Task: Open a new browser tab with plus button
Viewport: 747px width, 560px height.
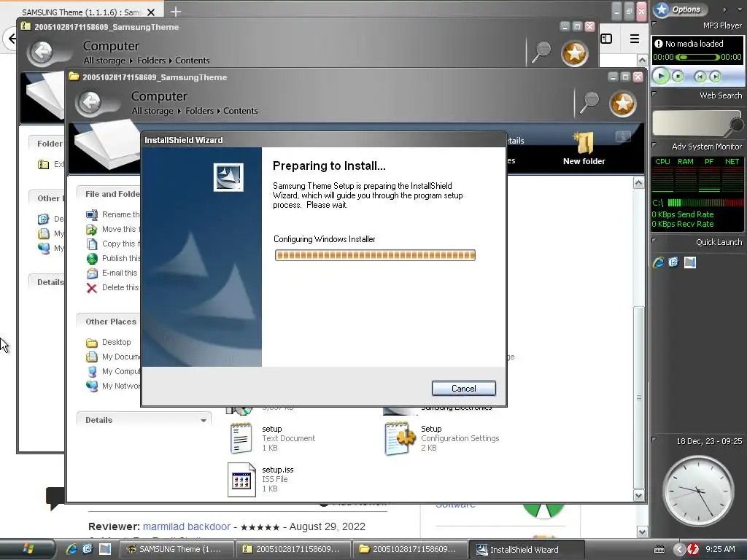Action: tap(176, 12)
